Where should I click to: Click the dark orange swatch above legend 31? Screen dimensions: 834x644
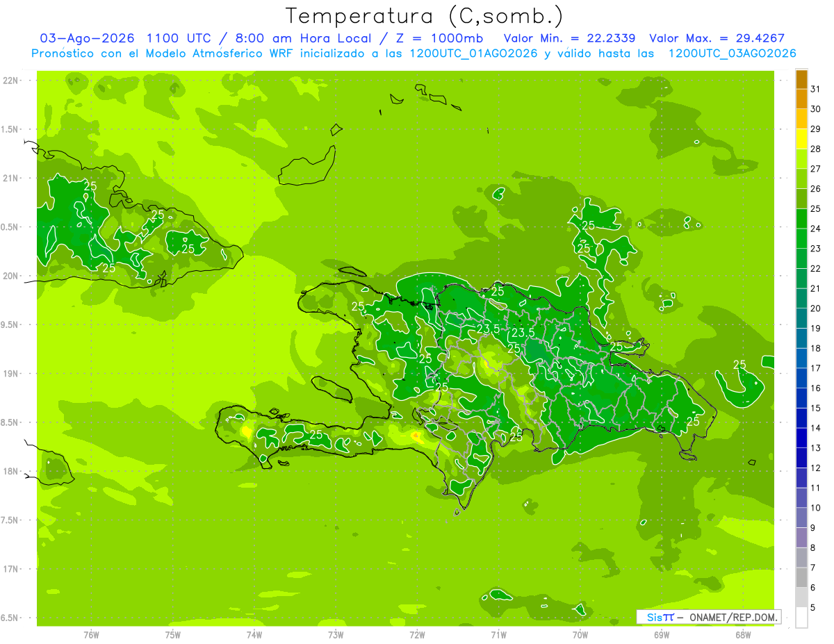click(x=801, y=79)
